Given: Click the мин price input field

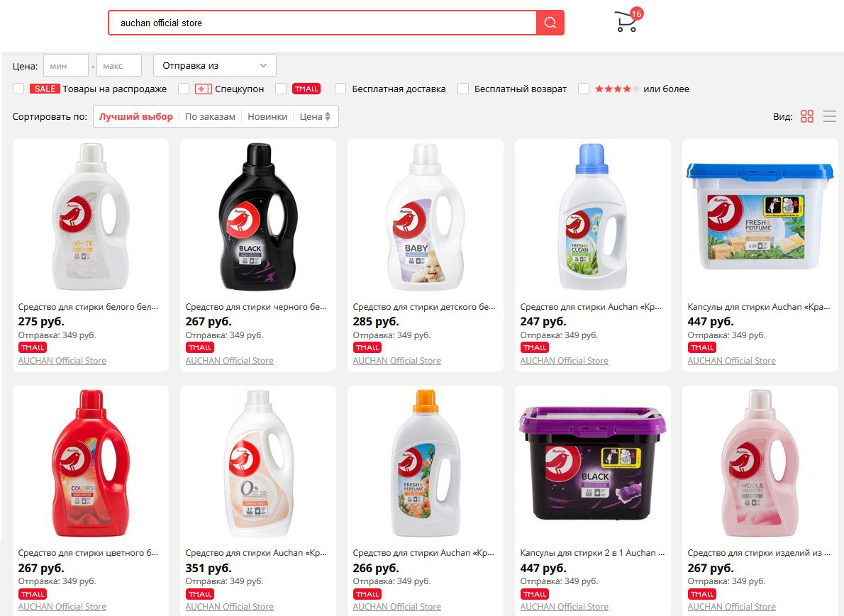Looking at the screenshot, I should pos(66,66).
